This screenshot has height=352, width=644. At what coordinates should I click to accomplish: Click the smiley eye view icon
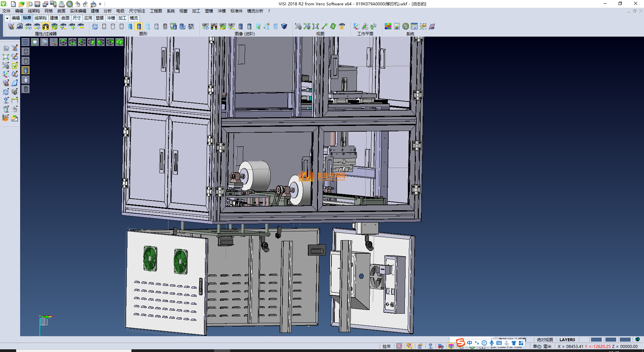click(342, 26)
